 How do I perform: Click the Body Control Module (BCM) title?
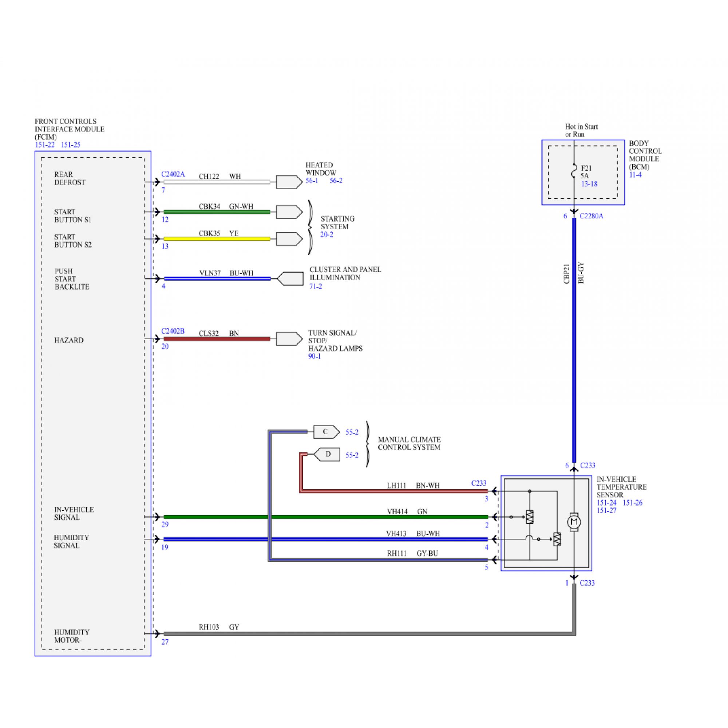click(645, 155)
